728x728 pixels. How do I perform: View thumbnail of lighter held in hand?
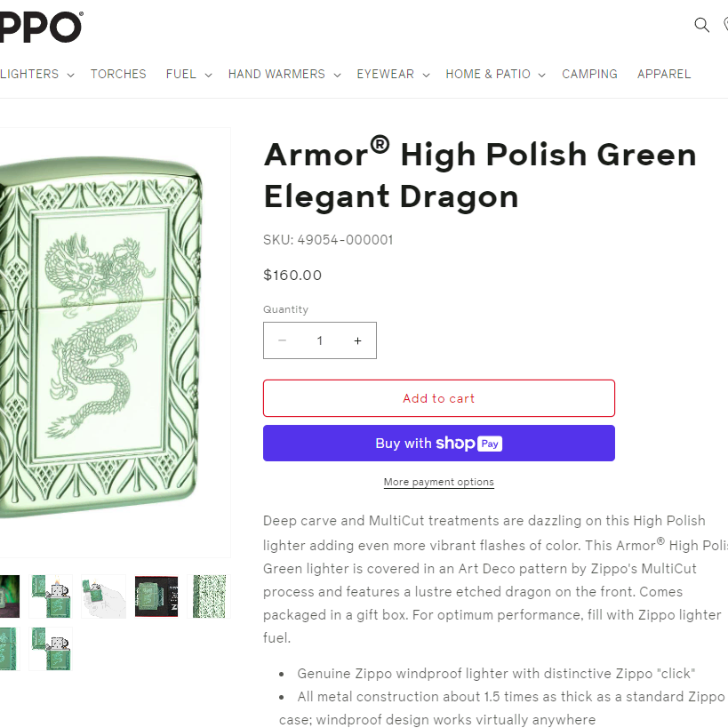103,596
